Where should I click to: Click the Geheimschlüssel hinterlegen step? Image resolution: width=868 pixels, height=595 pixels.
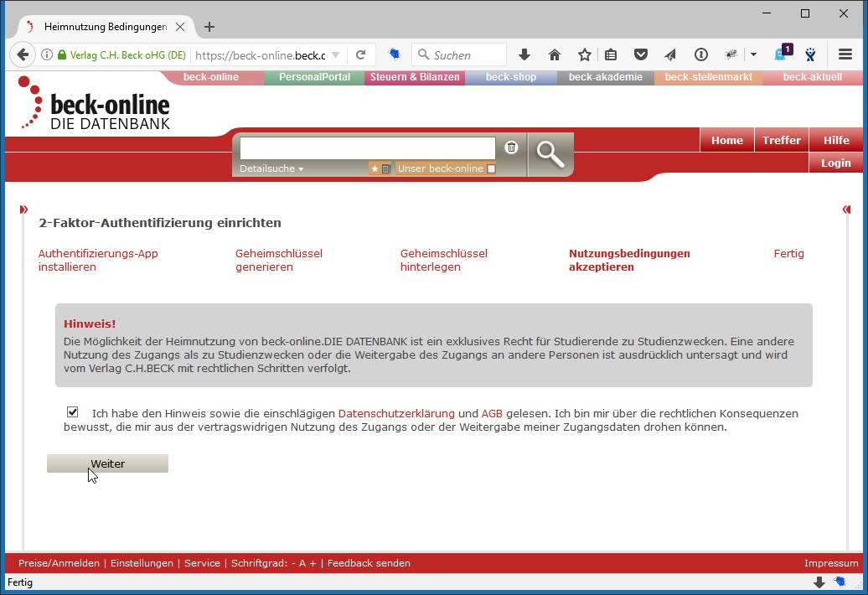pyautogui.click(x=444, y=260)
